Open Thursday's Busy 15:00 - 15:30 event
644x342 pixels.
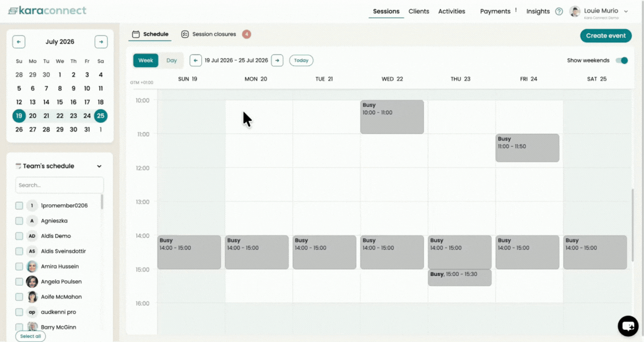pyautogui.click(x=460, y=278)
